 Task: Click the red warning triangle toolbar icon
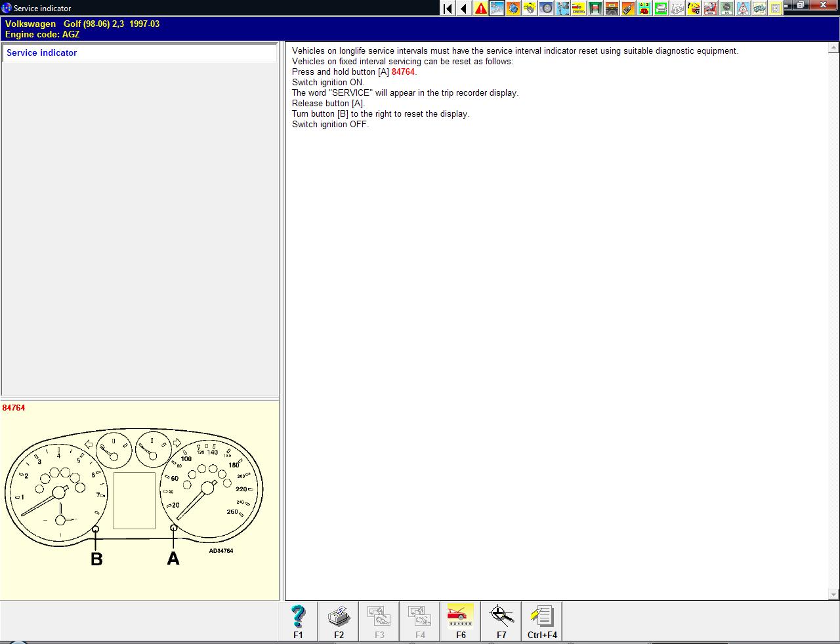481,9
